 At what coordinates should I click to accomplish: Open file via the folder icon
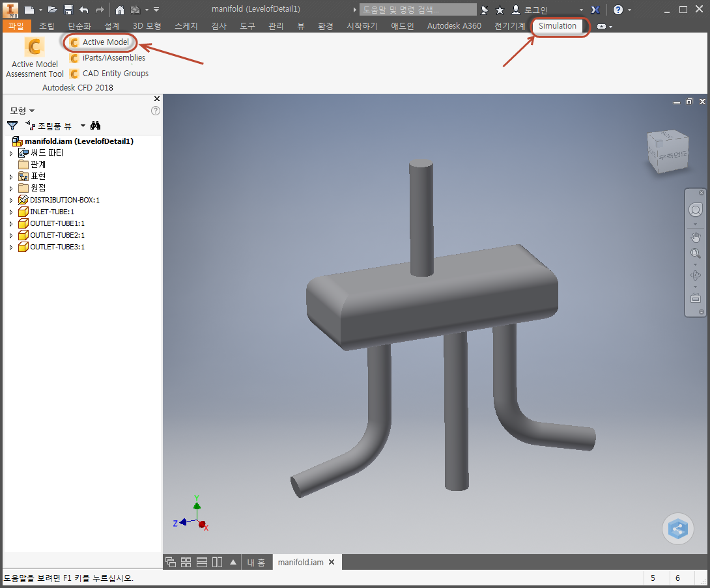tap(53, 10)
